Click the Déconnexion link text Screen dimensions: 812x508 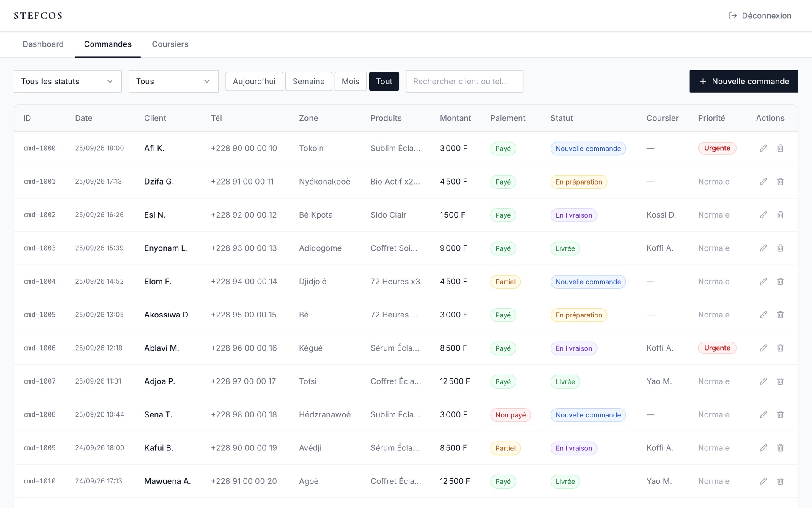(x=767, y=16)
